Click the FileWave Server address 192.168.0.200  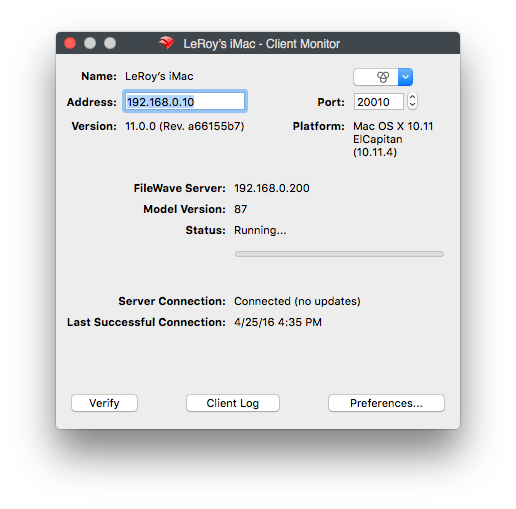click(x=272, y=188)
